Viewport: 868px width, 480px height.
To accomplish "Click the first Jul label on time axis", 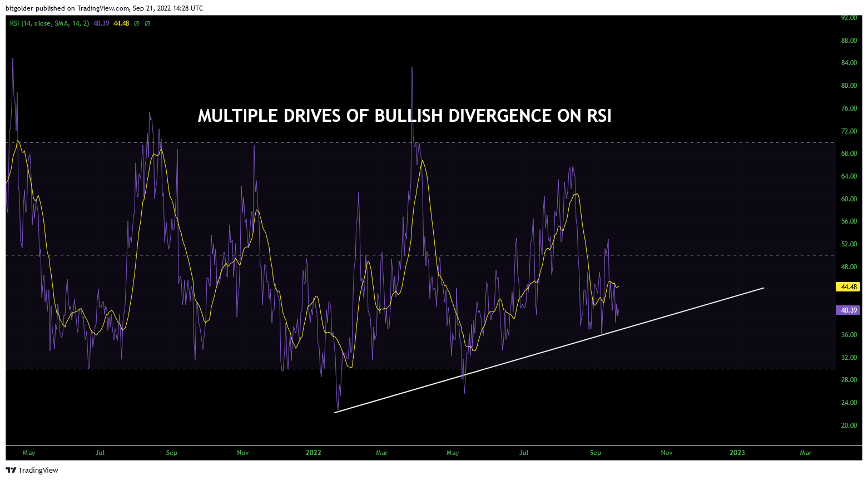I will [x=100, y=453].
